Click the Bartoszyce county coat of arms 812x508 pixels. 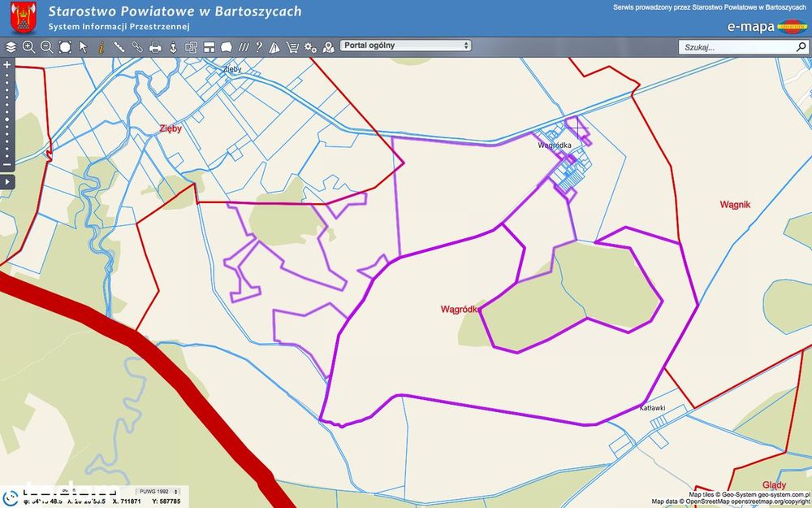coord(24,17)
